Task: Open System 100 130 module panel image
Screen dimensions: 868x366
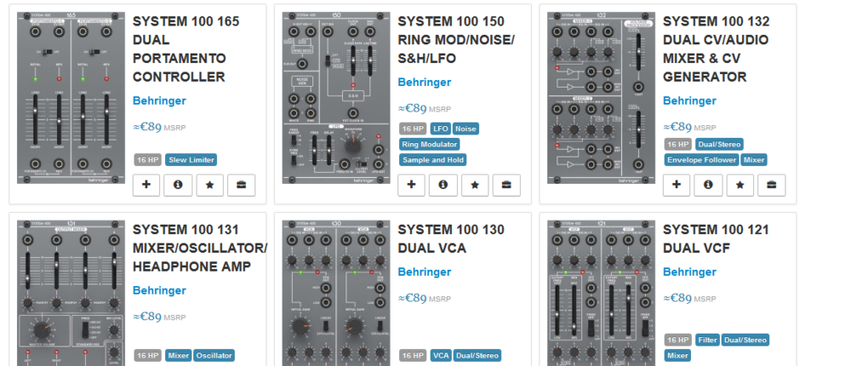Action: click(336, 293)
